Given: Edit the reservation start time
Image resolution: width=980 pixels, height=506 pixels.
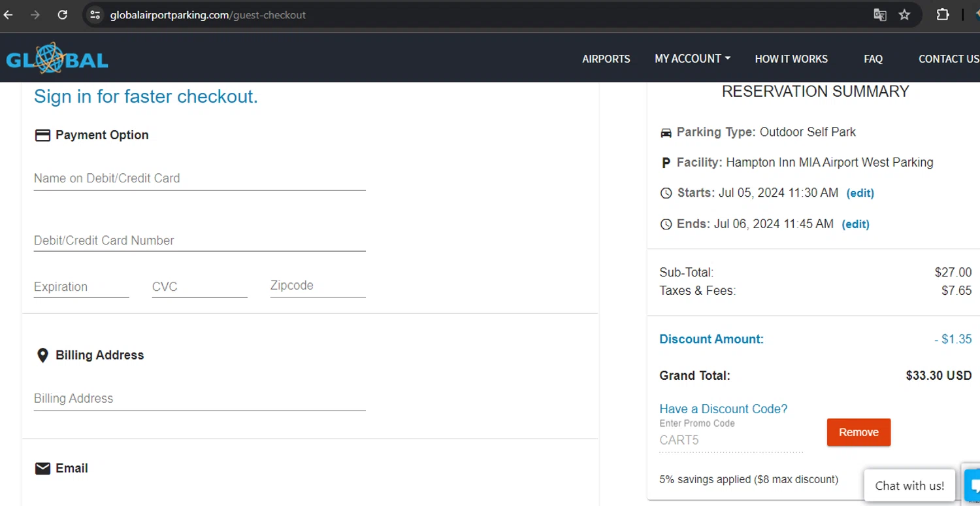Looking at the screenshot, I should tap(860, 194).
